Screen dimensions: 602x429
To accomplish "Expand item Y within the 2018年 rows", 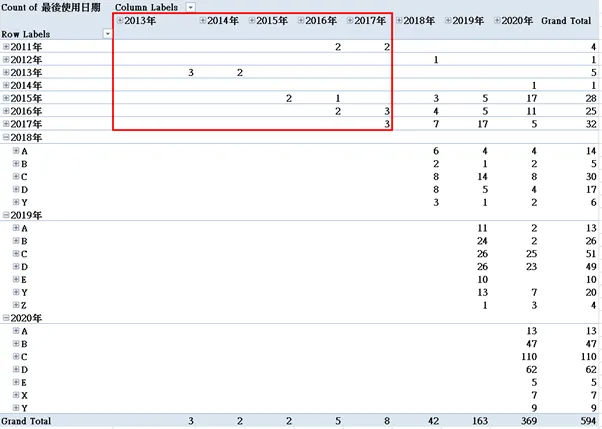I will click(x=16, y=202).
